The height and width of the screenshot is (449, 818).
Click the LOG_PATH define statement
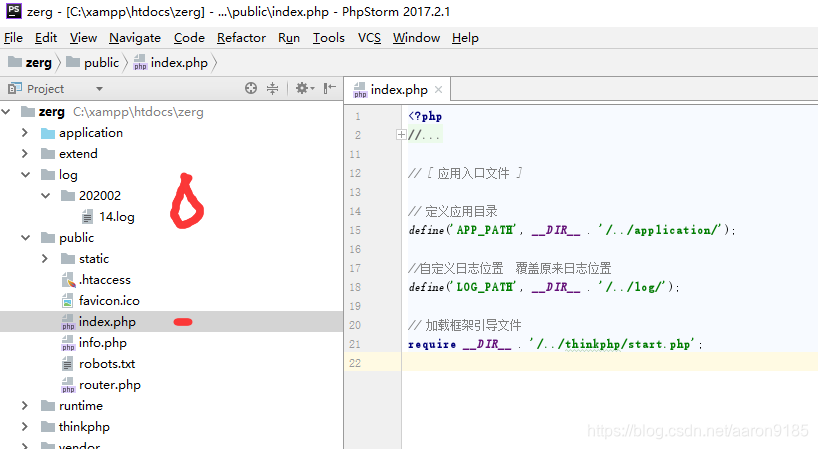point(544,287)
